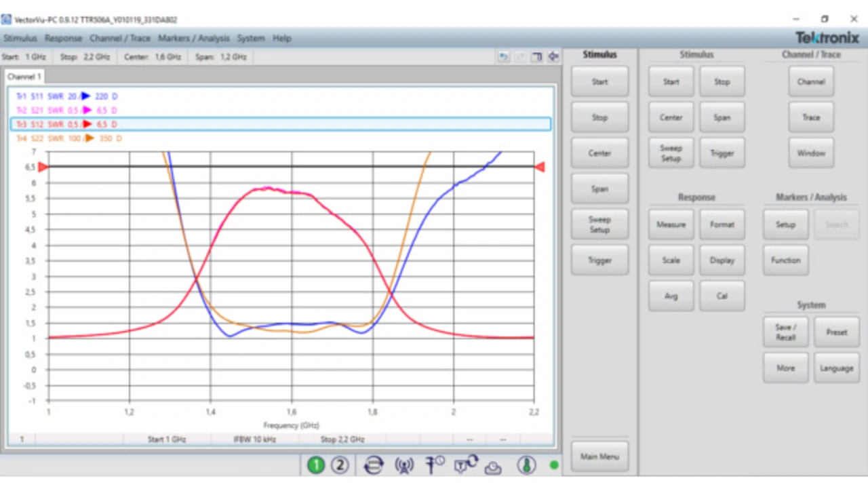Click the RF antenna status icon

404,465
